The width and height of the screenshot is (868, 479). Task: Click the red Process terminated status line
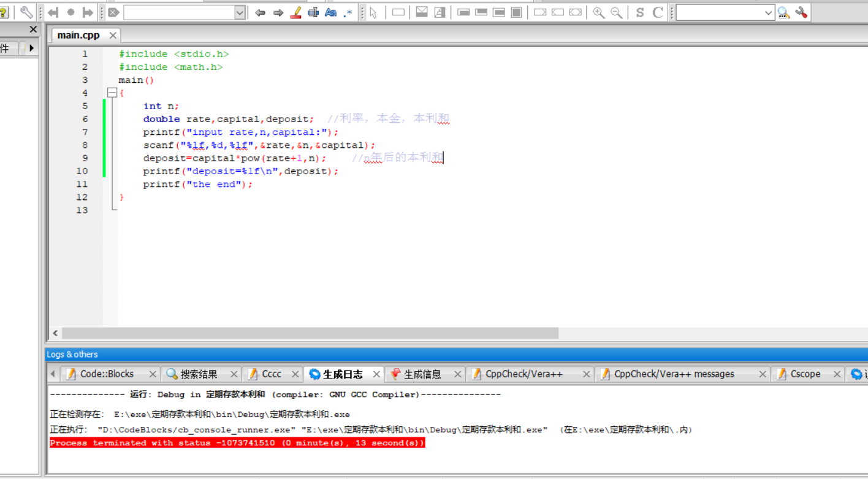point(237,443)
